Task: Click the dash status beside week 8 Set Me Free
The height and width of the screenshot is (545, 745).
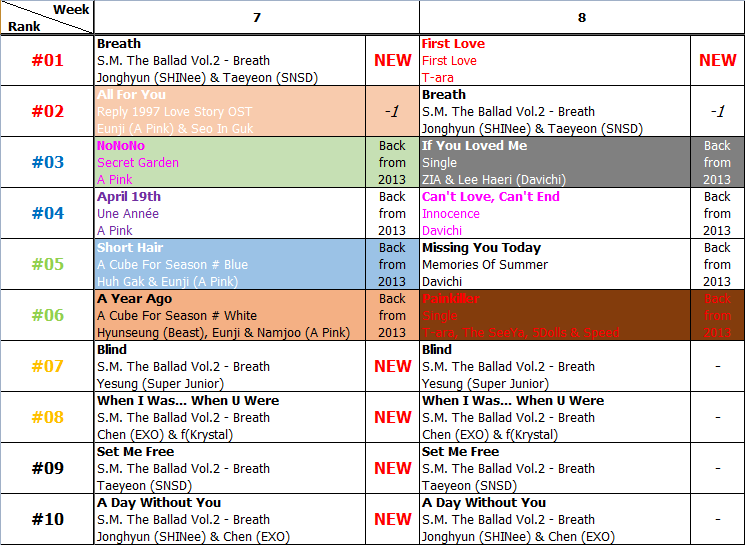Action: 717,468
